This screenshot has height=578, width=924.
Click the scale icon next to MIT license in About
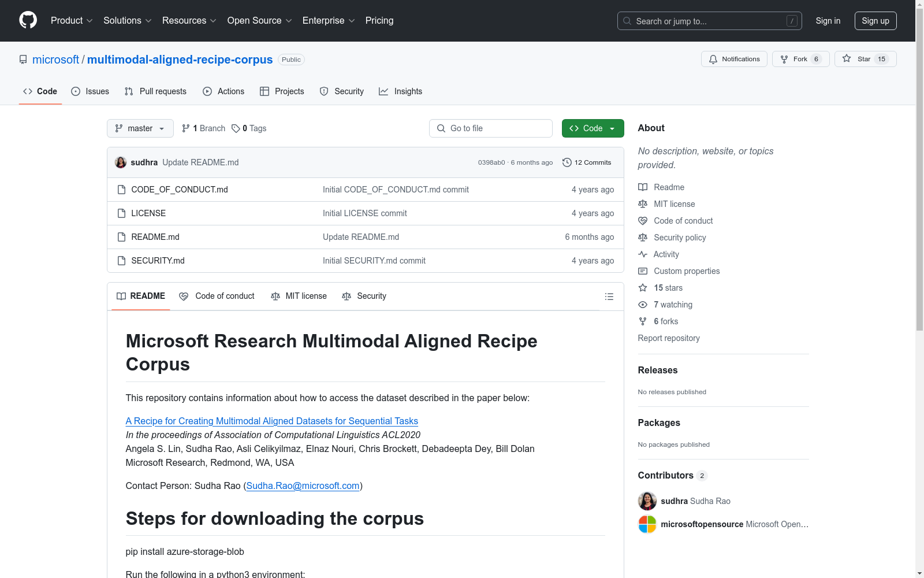click(x=643, y=204)
